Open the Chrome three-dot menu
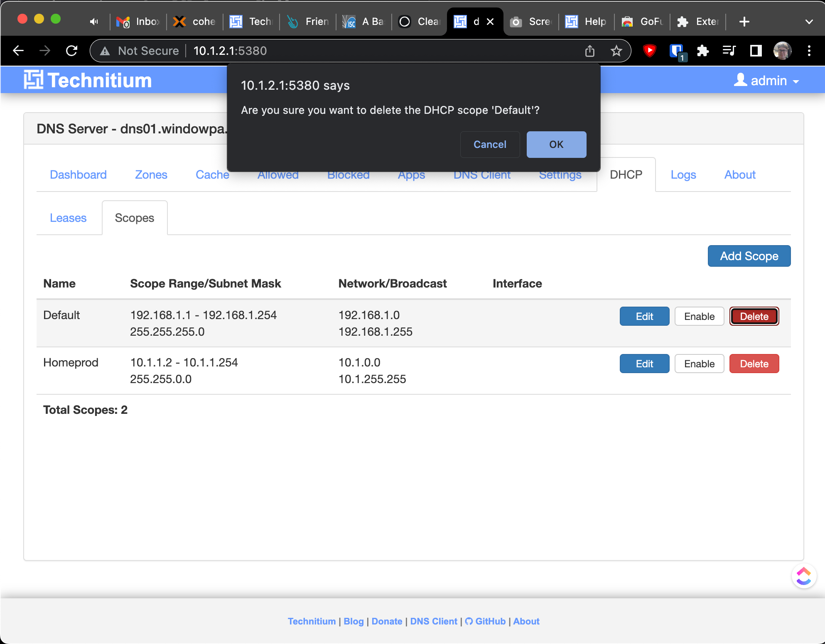Screen dimensions: 825x644 coord(809,51)
